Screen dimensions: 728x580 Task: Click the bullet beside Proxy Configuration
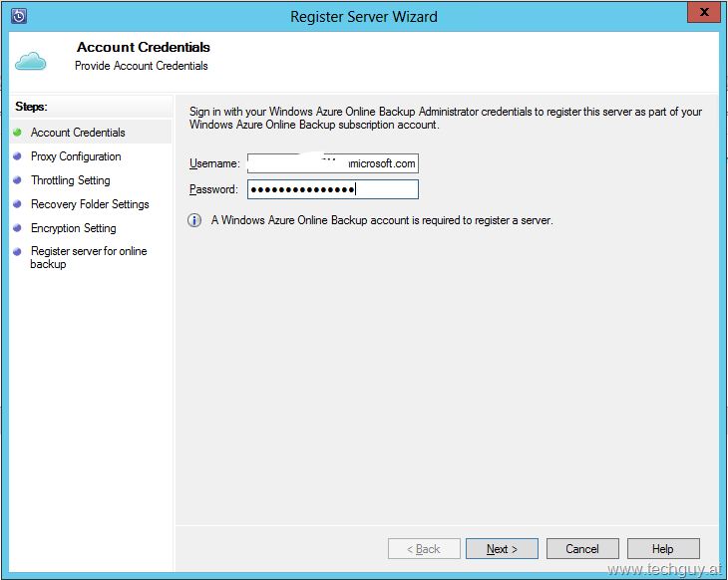17,156
